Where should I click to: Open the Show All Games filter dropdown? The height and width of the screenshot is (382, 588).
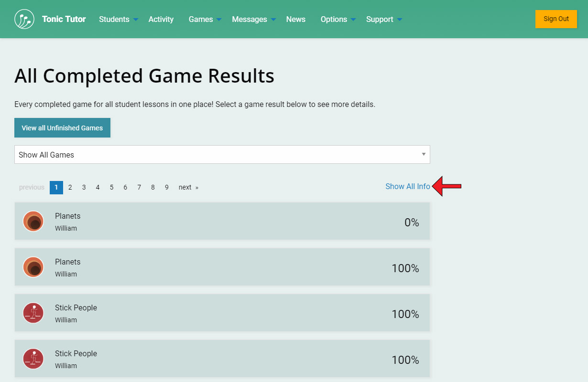tap(222, 155)
